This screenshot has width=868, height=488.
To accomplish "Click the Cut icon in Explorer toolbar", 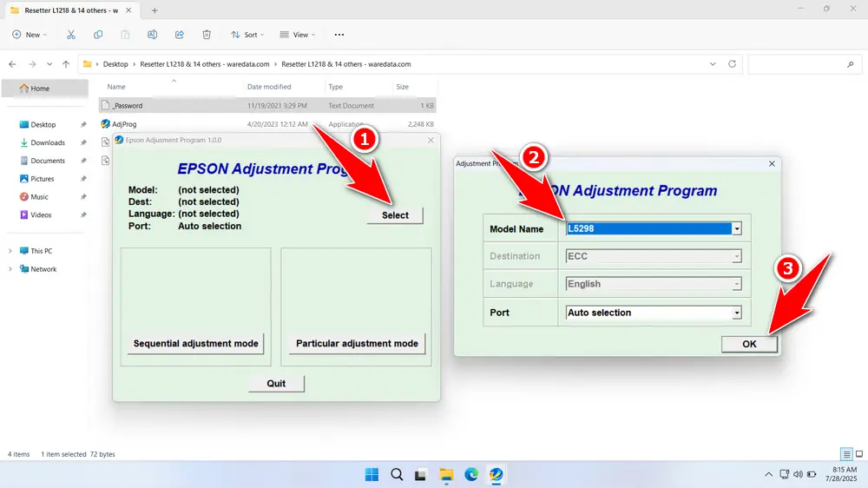I will (71, 35).
